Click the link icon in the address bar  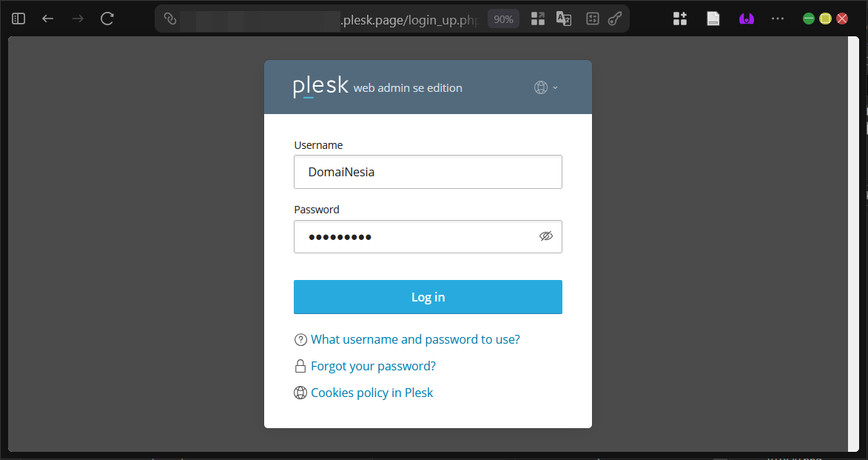(169, 18)
